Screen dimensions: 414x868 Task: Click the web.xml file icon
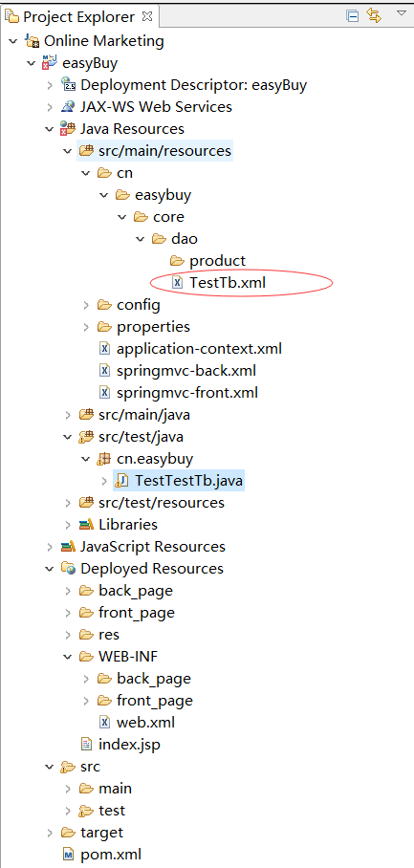pos(104,723)
